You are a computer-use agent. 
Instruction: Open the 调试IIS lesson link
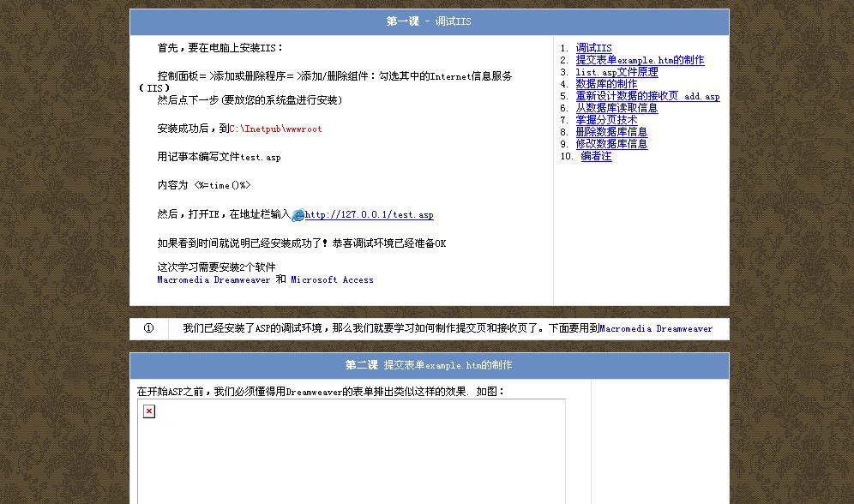(x=593, y=48)
